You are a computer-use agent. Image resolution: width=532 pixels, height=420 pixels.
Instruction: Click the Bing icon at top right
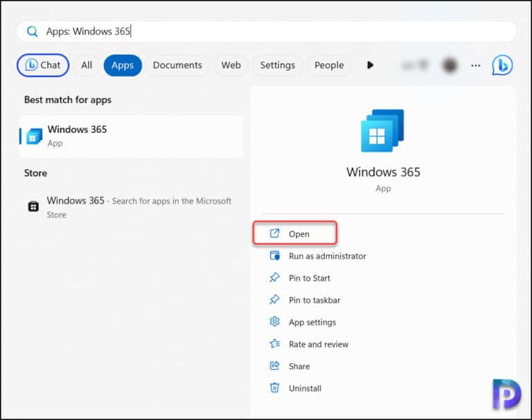click(502, 65)
